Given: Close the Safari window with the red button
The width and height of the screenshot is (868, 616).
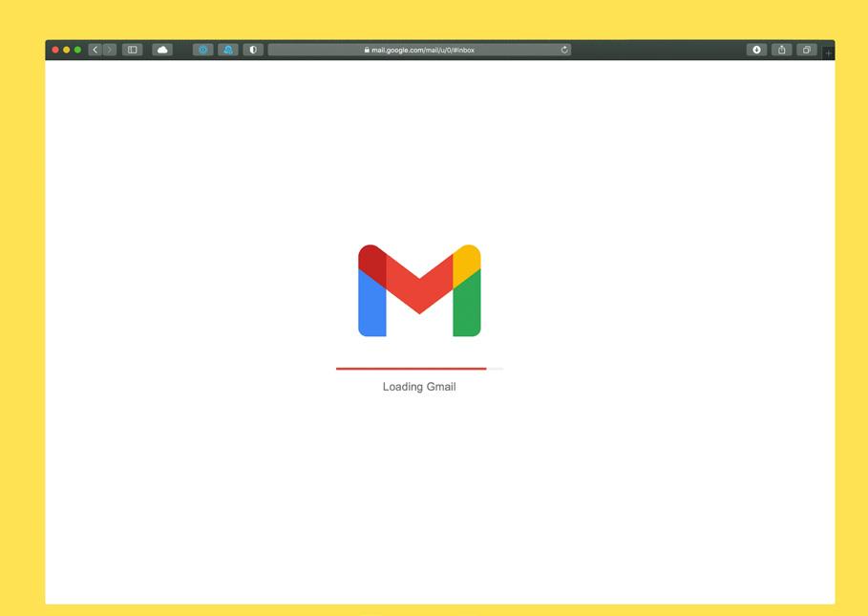Looking at the screenshot, I should tap(55, 50).
